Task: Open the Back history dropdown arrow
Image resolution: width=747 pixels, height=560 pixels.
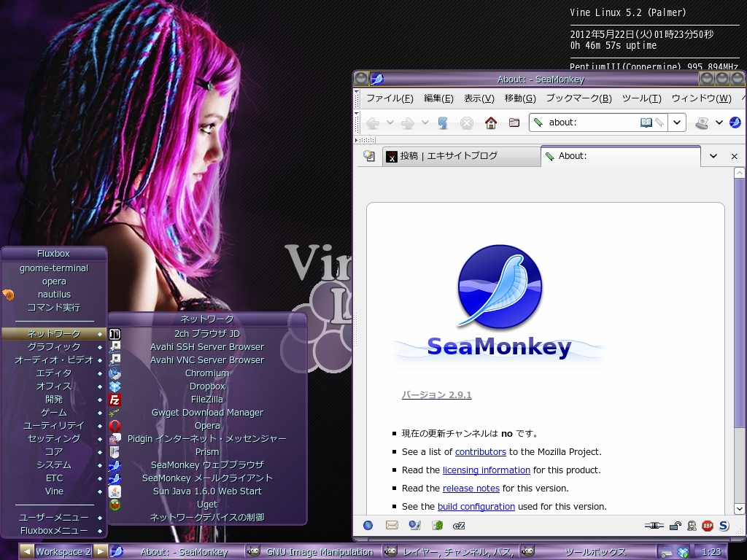Action: click(x=390, y=122)
